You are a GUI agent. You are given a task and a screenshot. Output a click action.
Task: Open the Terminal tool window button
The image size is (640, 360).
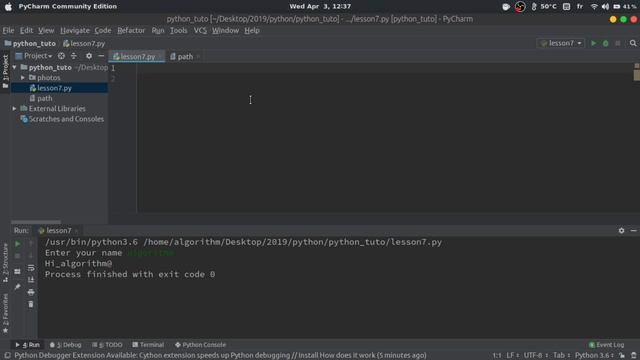(148, 345)
